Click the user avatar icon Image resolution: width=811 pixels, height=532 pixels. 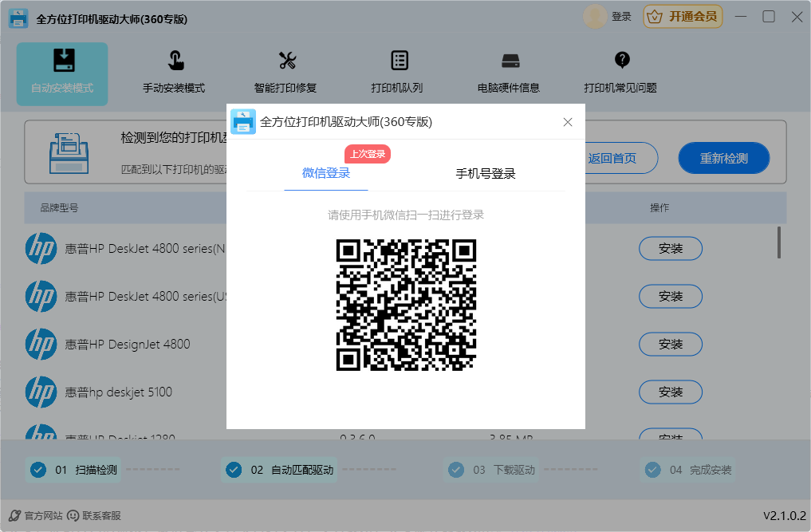click(595, 17)
